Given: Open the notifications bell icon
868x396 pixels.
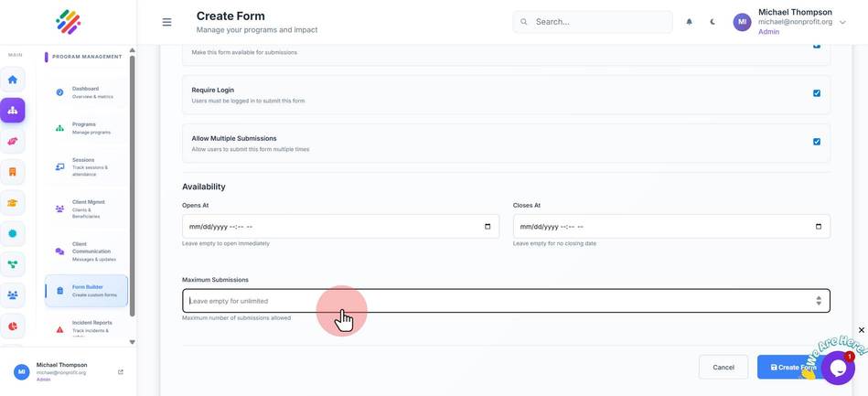Looking at the screenshot, I should [690, 22].
